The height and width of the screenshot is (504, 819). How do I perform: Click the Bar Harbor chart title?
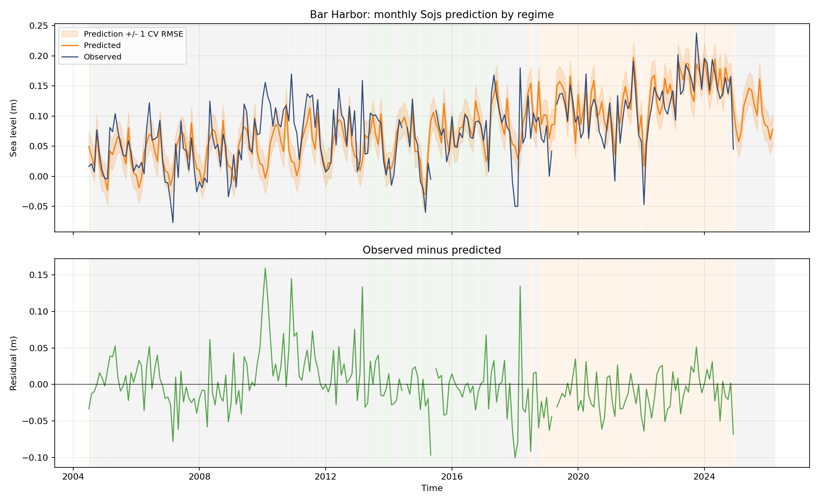coord(432,15)
